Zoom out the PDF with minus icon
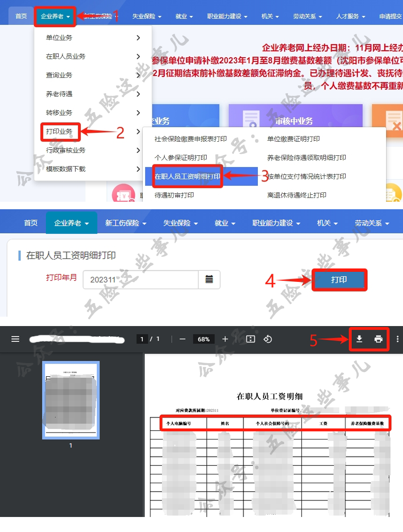Image resolution: width=403 pixels, height=532 pixels. (x=183, y=339)
